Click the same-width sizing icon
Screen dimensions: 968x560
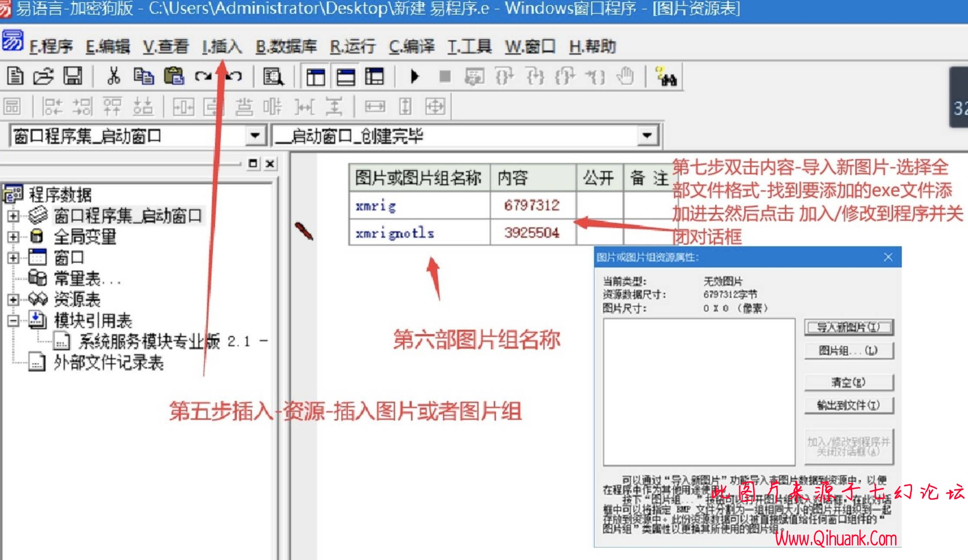point(375,106)
